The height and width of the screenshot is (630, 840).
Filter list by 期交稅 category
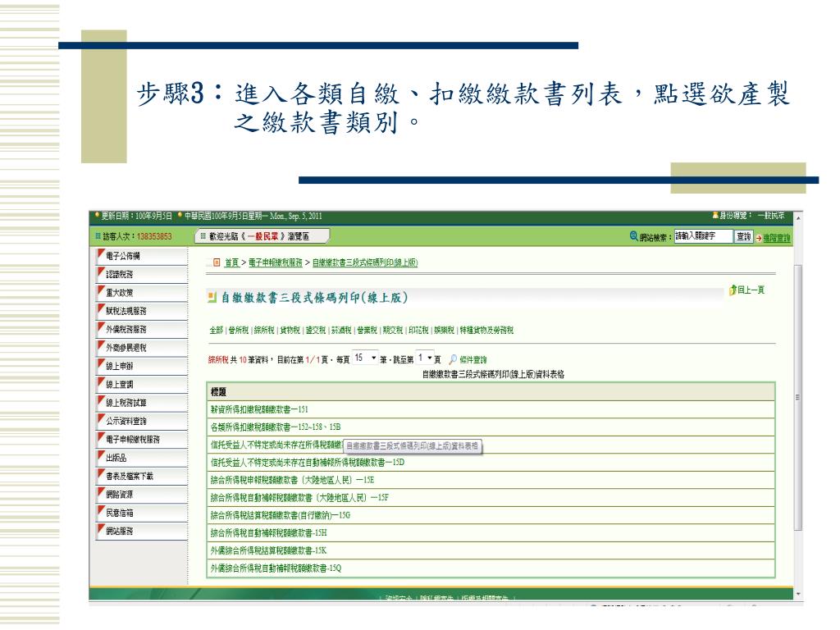[393, 330]
